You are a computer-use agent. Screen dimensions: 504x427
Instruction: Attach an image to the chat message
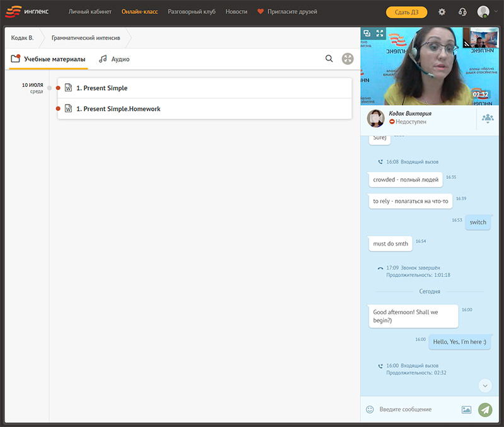tap(466, 409)
